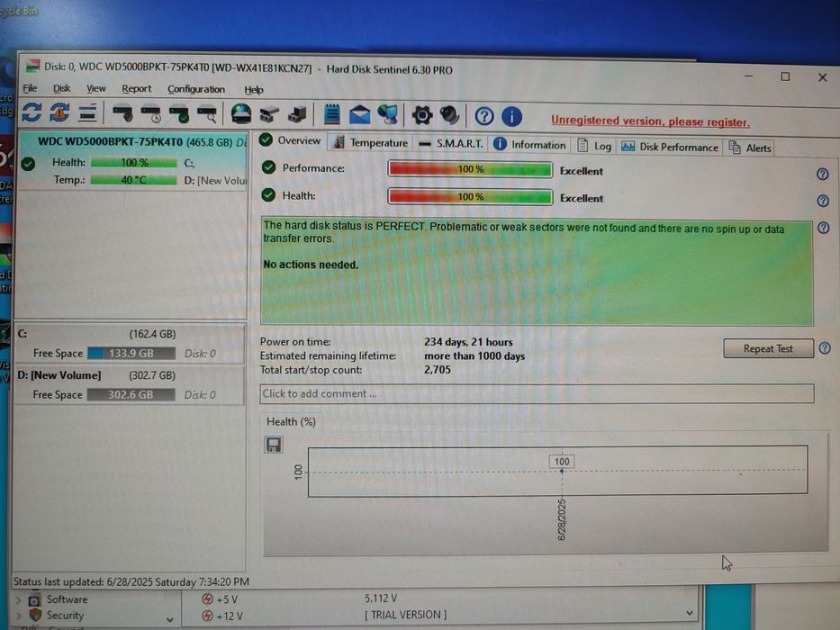This screenshot has height=630, width=840.
Task: Click the left panel Temp 40 °C bar
Action: click(133, 180)
